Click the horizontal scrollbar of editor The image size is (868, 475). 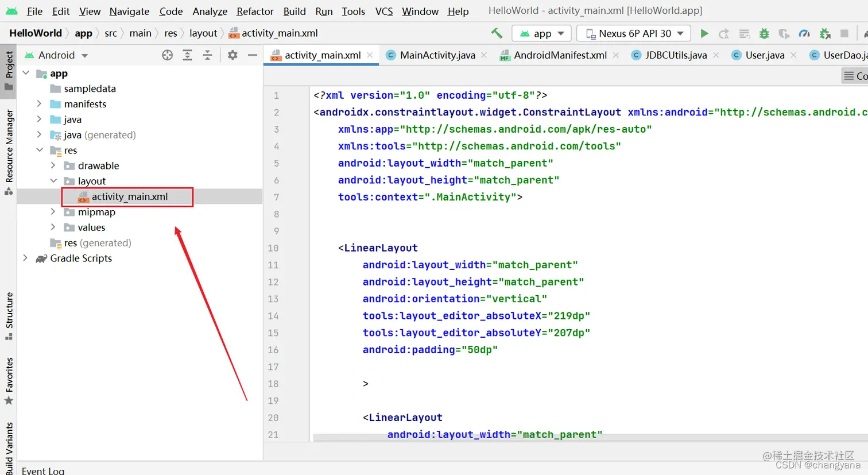pyautogui.click(x=590, y=438)
